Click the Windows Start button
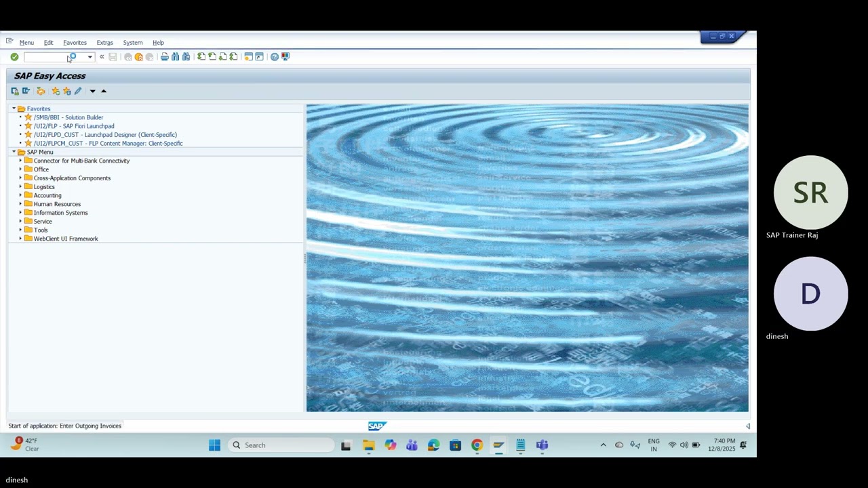The width and height of the screenshot is (868, 488). [214, 445]
